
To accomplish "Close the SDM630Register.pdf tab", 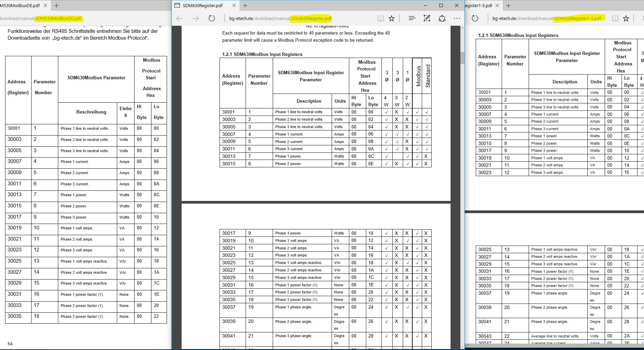I will (x=234, y=5).
